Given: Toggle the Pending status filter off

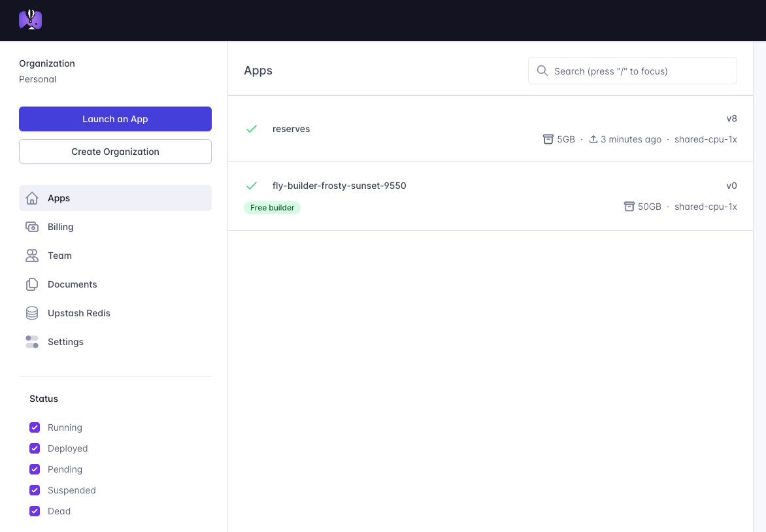Looking at the screenshot, I should 35,469.
